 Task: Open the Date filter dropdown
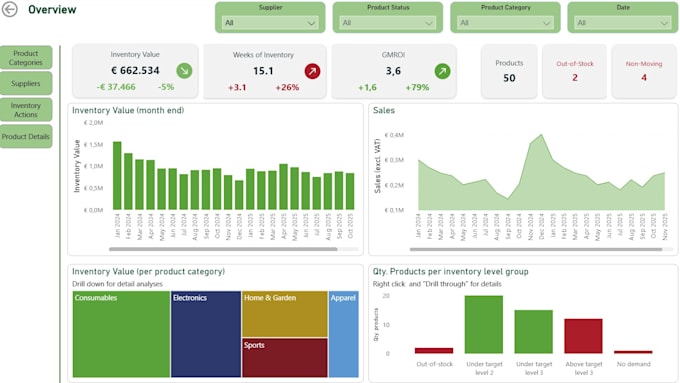(x=622, y=23)
